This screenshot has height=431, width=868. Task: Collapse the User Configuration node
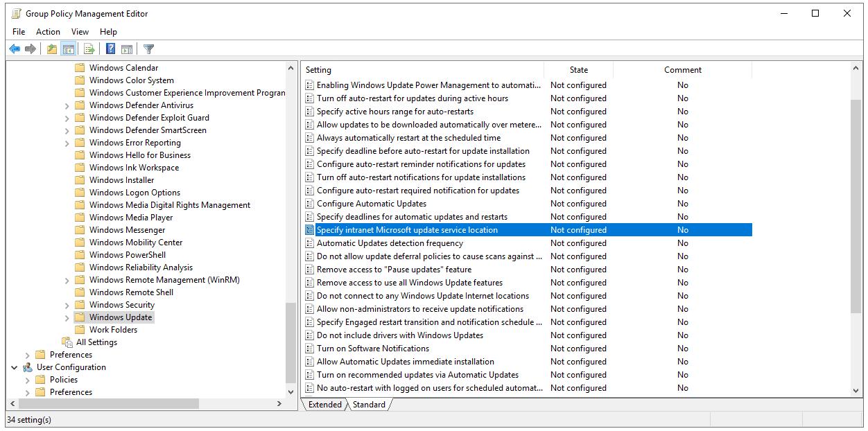pos(15,367)
